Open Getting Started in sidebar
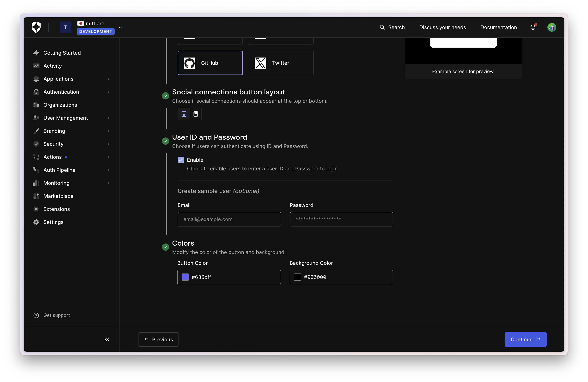Viewport: 588px width, 382px height. (62, 53)
